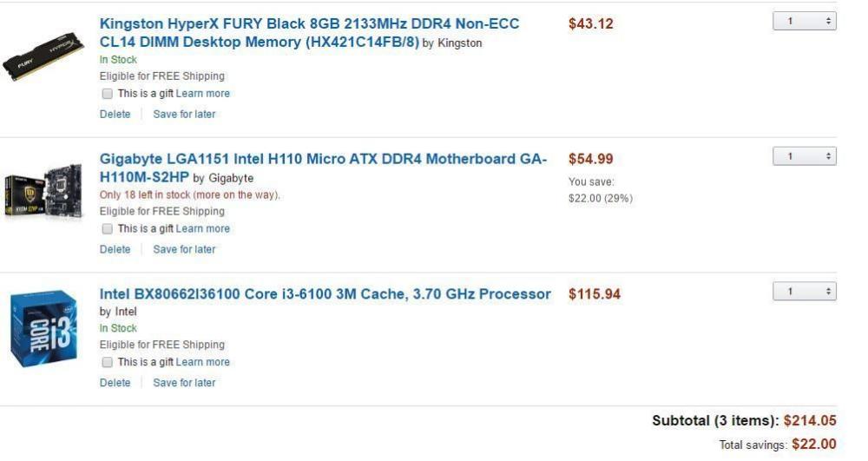This screenshot has width=868, height=461.
Task: Check gift box for Gigabyte motherboard
Action: pos(107,229)
